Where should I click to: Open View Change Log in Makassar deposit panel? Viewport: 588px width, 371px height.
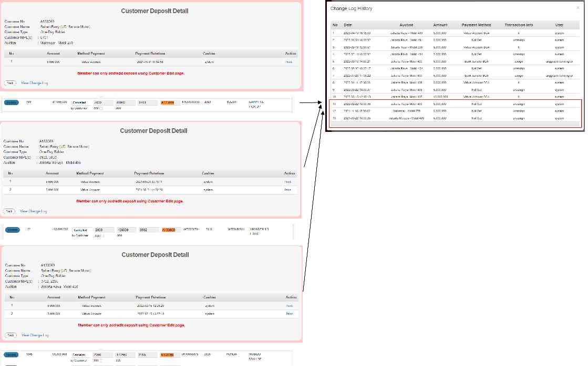coord(35,83)
